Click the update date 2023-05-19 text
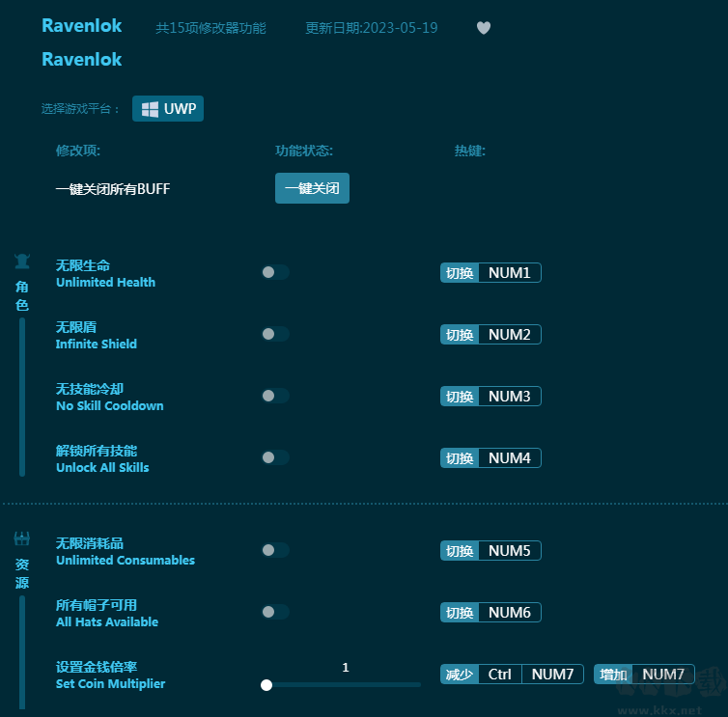Image resolution: width=728 pixels, height=717 pixels. pyautogui.click(x=372, y=28)
